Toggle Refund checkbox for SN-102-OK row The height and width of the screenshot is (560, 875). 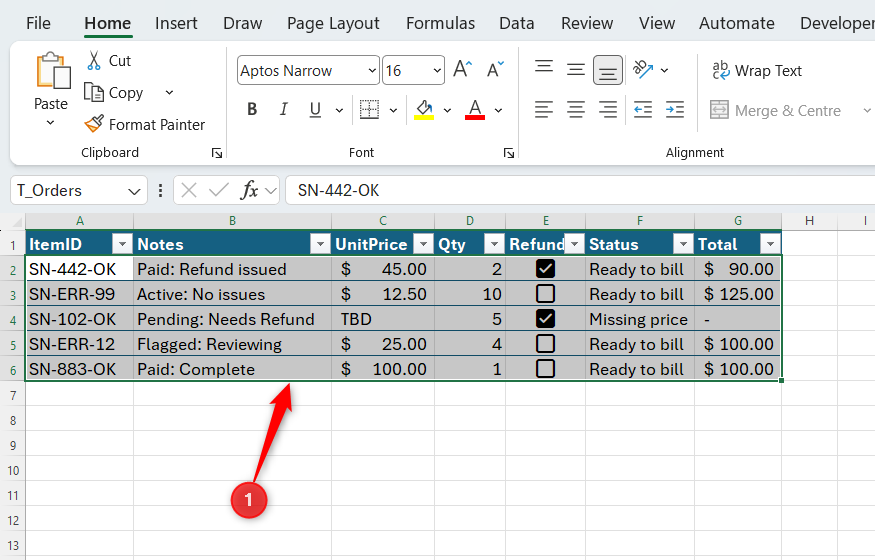[x=545, y=318]
